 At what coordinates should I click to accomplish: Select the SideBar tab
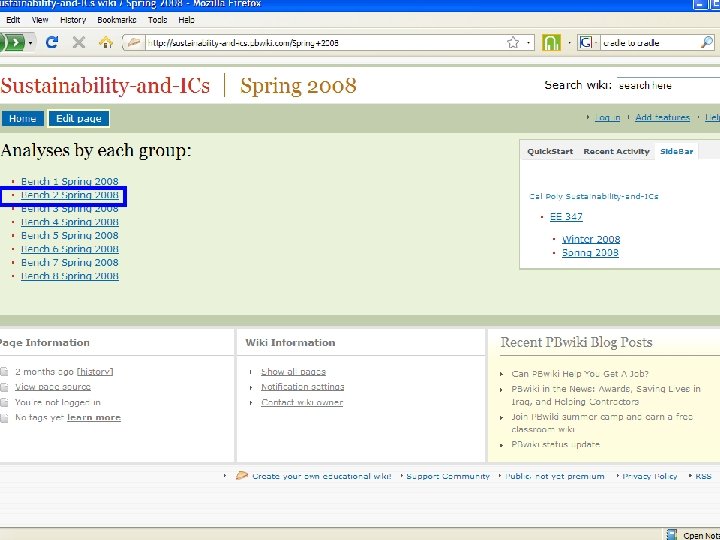(676, 151)
